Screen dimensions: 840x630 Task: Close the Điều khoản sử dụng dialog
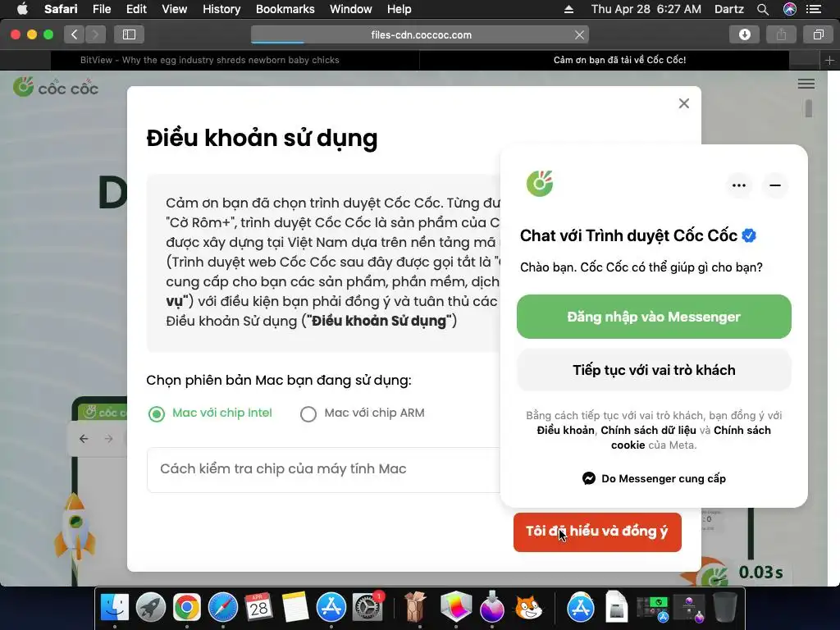point(683,103)
